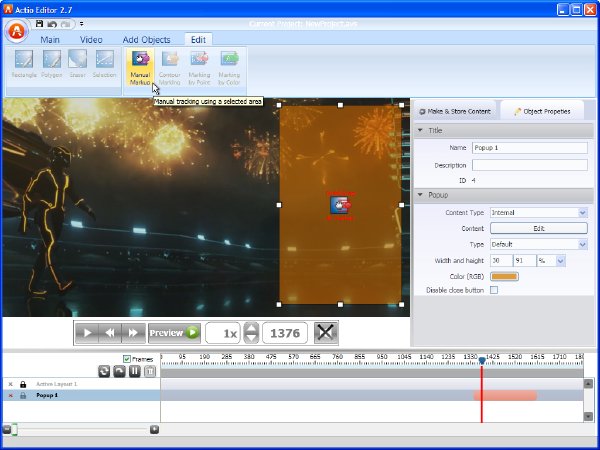Image resolution: width=600 pixels, height=450 pixels.
Task: Step backward with the rewind button
Action: click(x=110, y=333)
